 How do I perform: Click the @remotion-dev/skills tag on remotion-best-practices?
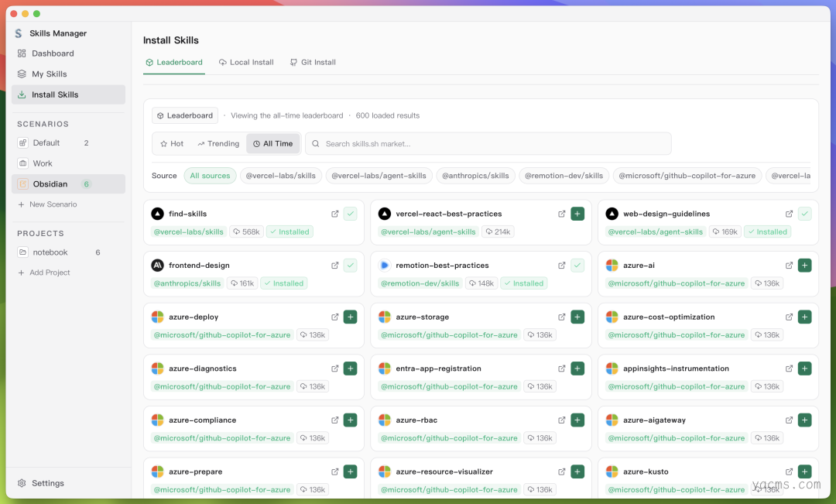(420, 283)
